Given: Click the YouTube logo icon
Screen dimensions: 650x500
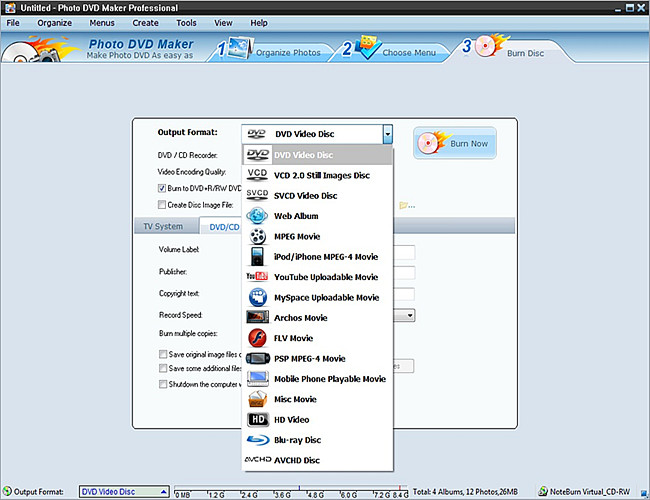Looking at the screenshot, I should [257, 276].
